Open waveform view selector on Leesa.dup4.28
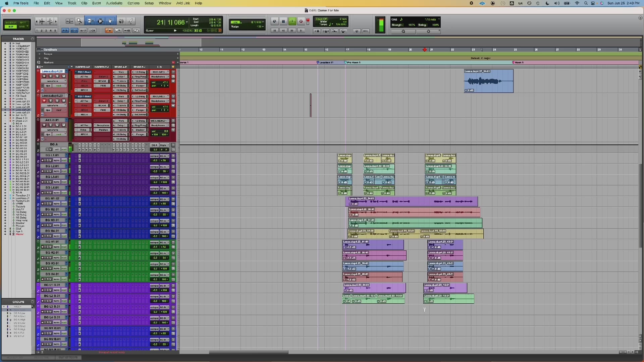Image resolution: width=644 pixels, height=362 pixels. (54, 81)
